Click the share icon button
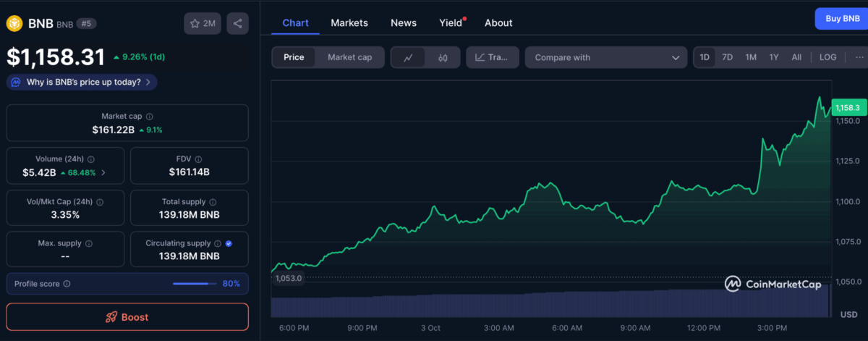This screenshot has width=868, height=341. tap(238, 24)
